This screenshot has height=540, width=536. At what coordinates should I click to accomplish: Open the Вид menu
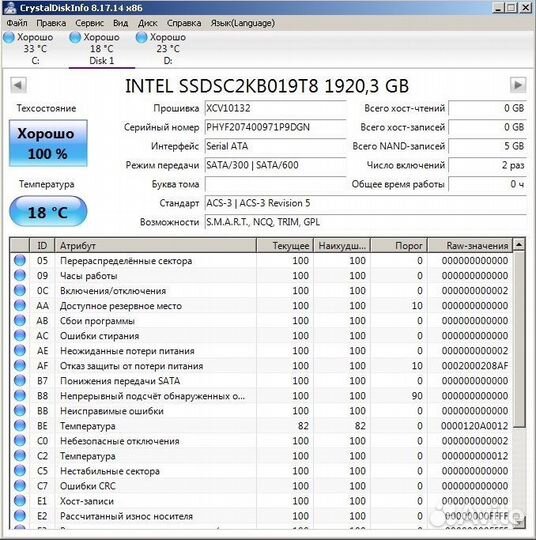coord(121,23)
